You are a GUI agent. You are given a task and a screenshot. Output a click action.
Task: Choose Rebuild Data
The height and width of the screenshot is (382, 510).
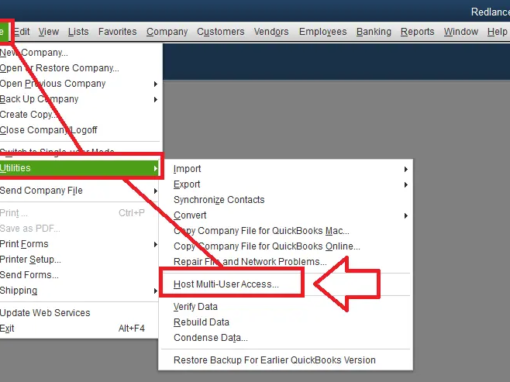201,322
